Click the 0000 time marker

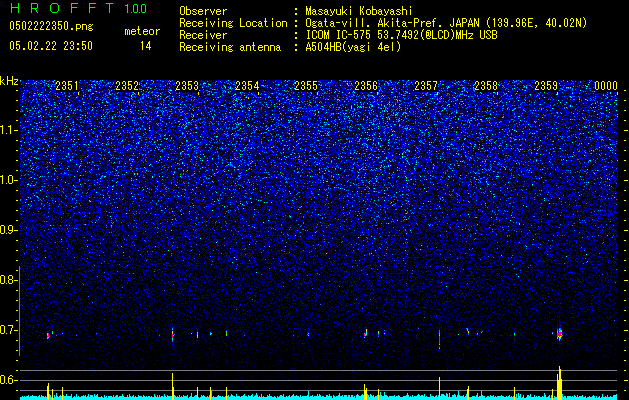click(x=606, y=86)
